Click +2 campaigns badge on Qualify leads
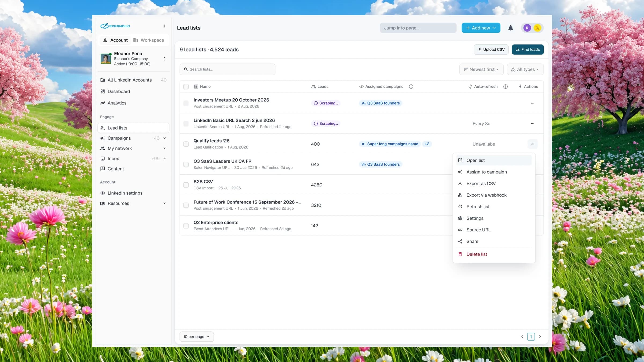Screen dimensions: 644x362 [x=427, y=144]
